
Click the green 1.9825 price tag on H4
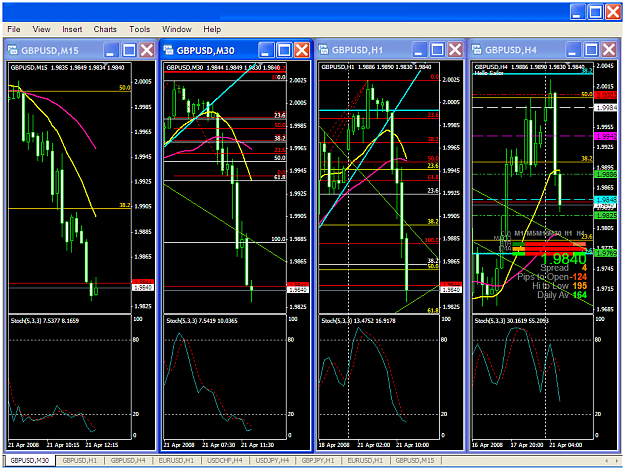tap(605, 215)
